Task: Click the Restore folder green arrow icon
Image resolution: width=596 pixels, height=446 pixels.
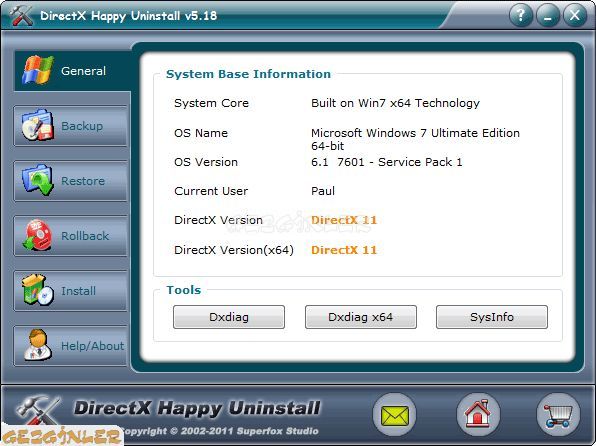Action: point(37,180)
